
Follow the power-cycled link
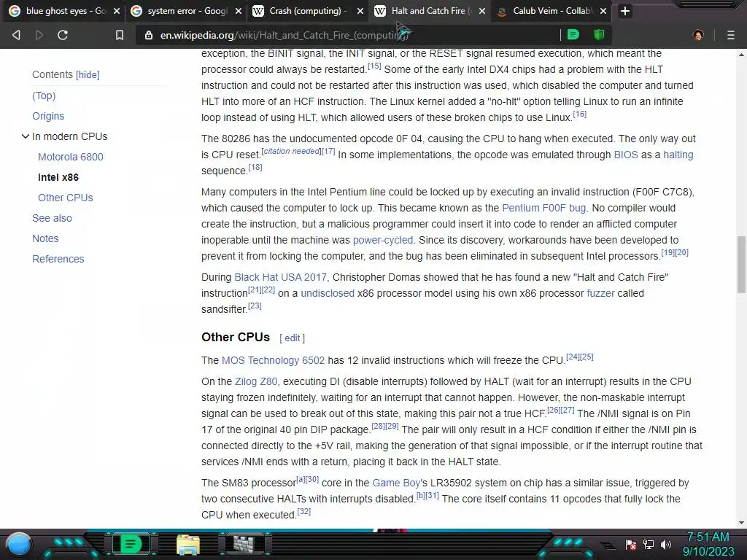point(383,241)
